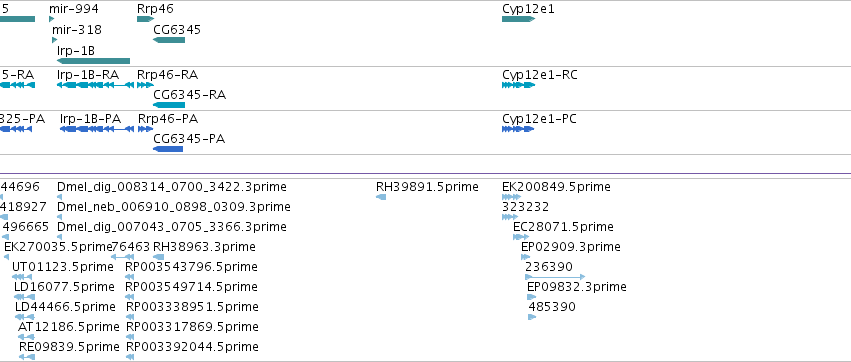Select the Irp-1B-RA transcript glyph

(95, 85)
